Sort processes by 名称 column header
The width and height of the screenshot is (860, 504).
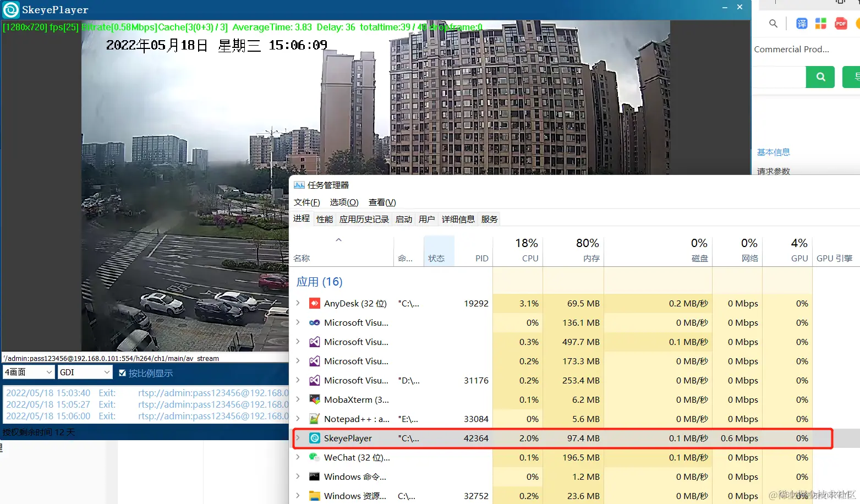click(x=342, y=250)
